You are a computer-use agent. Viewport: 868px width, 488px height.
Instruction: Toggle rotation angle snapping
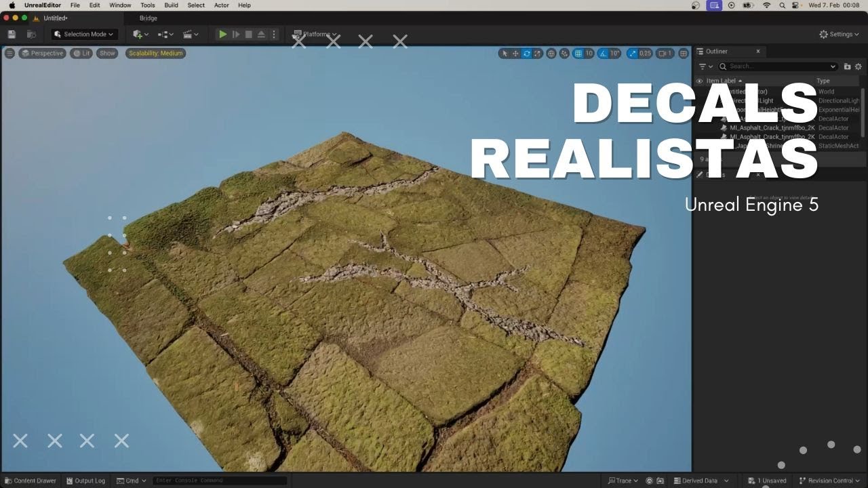pos(603,54)
